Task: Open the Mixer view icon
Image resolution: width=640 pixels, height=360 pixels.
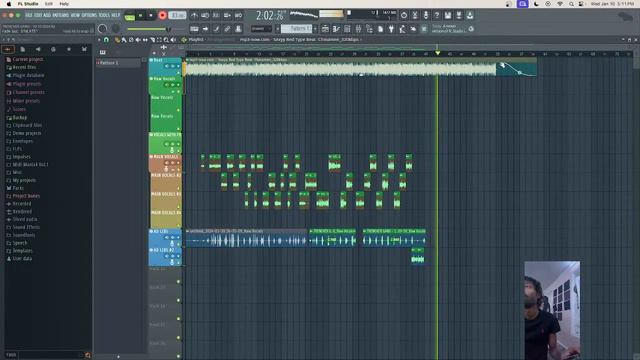Action: pos(358,29)
